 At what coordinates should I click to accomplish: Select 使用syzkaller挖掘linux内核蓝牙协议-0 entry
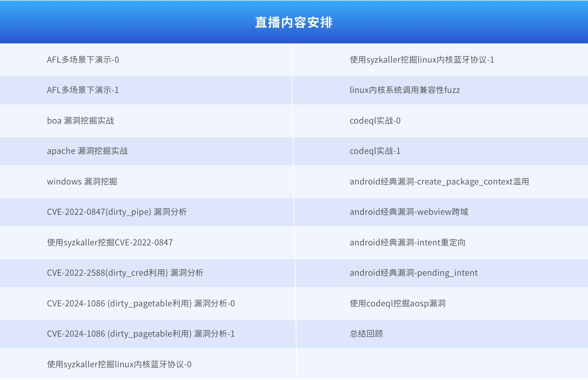(x=119, y=365)
